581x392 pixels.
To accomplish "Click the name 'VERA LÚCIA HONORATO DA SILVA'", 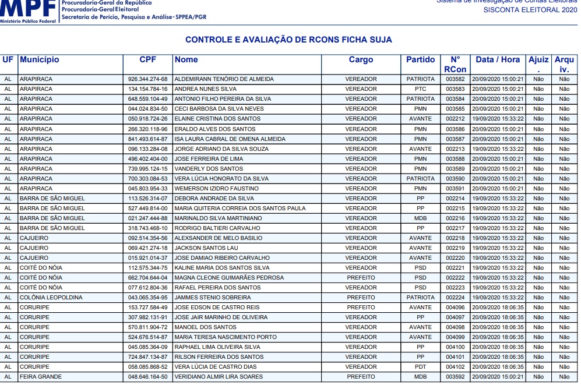I will click(221, 179).
